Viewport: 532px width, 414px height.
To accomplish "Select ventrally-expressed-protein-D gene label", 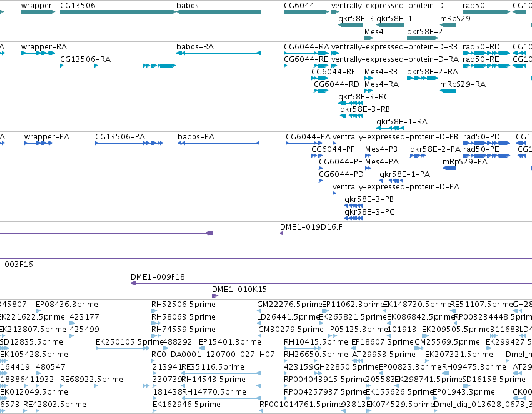I will [x=387, y=6].
